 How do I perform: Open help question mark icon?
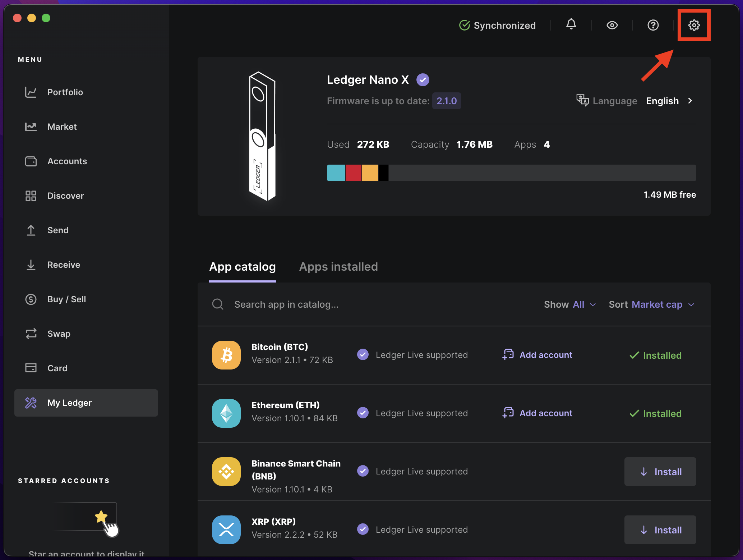(653, 25)
